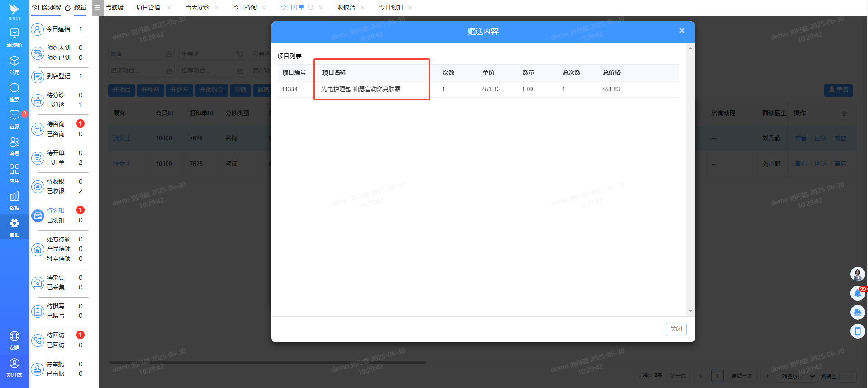Open the 客服 chat icon

(x=14, y=119)
